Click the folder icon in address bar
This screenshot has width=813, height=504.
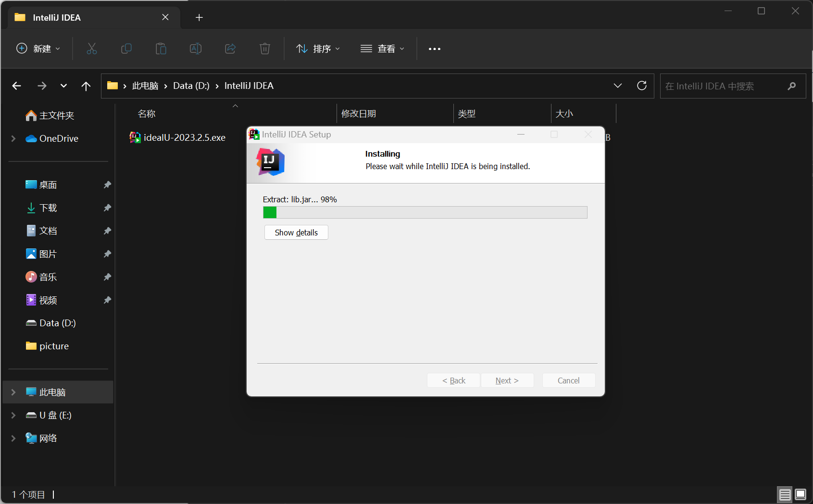coord(113,86)
